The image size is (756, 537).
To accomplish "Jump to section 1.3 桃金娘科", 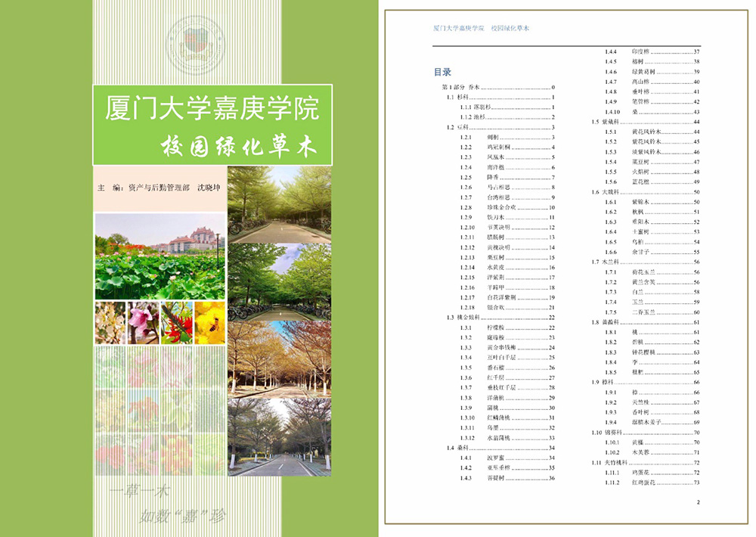I will click(x=500, y=318).
